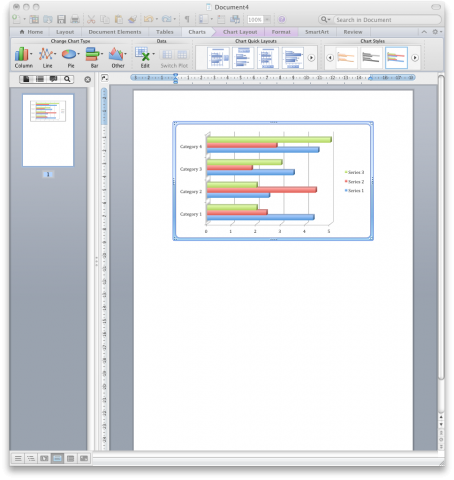Click the ruler tab-stop selector
454x480 pixels.
pos(105,78)
